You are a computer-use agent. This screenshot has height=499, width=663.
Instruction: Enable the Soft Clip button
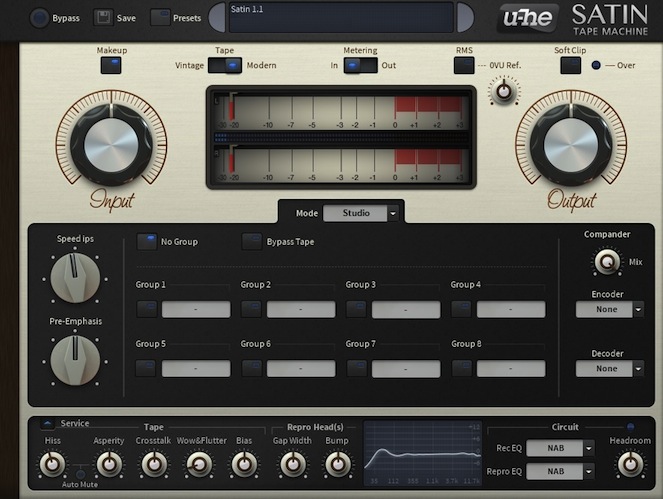tap(570, 66)
